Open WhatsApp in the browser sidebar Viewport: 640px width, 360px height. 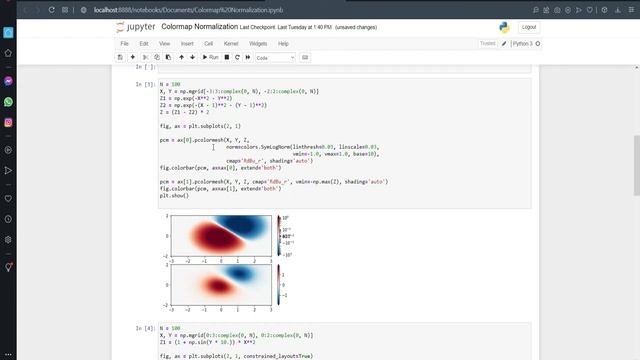point(8,102)
